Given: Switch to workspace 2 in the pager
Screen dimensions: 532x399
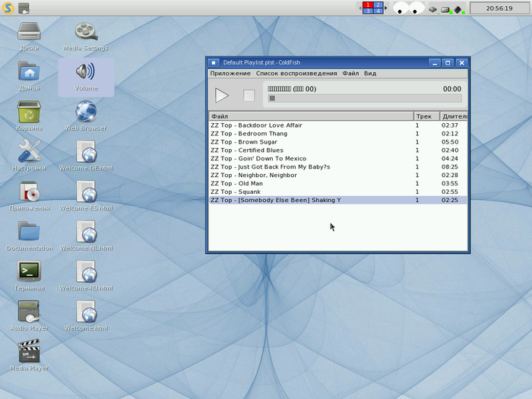Looking at the screenshot, I should point(378,5).
